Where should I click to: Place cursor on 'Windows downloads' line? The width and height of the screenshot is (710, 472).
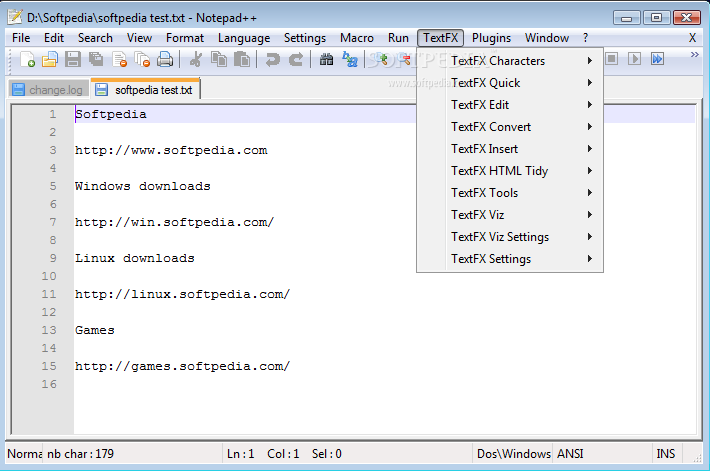tap(143, 186)
